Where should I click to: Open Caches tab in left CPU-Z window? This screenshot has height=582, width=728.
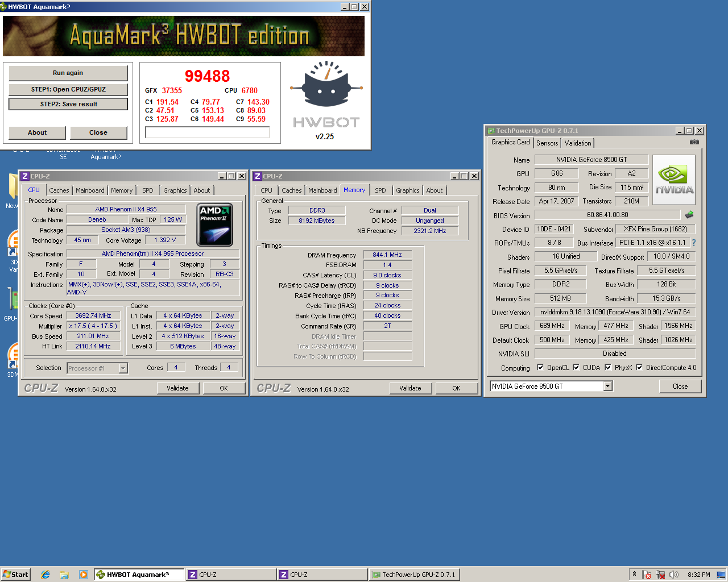[59, 190]
